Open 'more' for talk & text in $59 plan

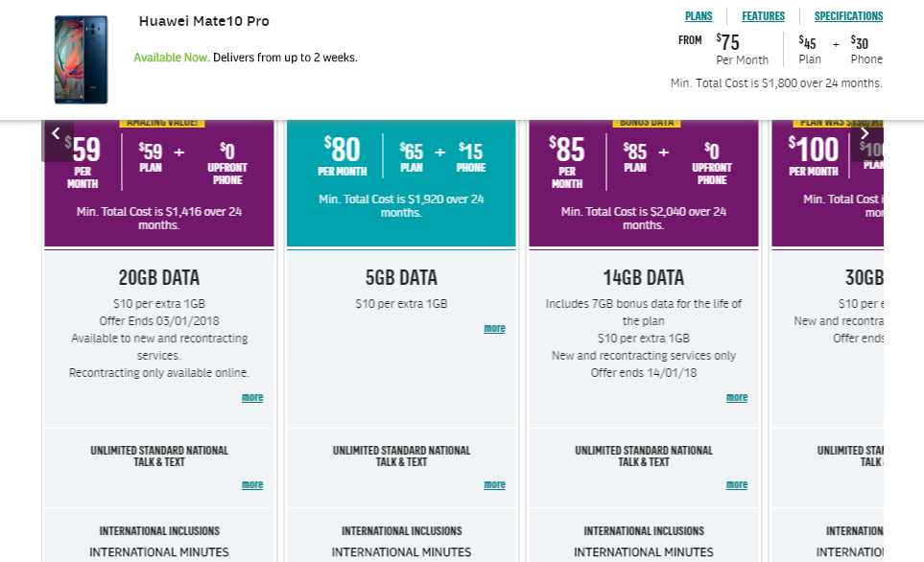(x=252, y=484)
